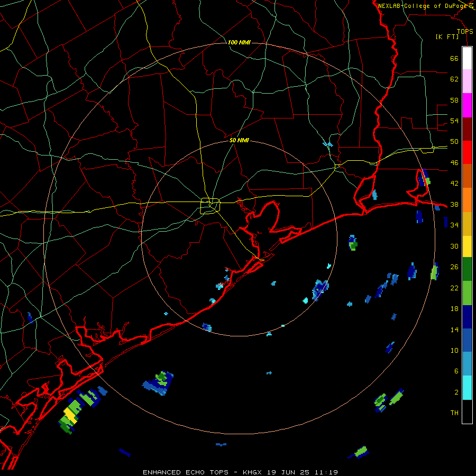Viewport: 476px width, 476px height.
Task: Click the legend value 14
Action: [454, 329]
